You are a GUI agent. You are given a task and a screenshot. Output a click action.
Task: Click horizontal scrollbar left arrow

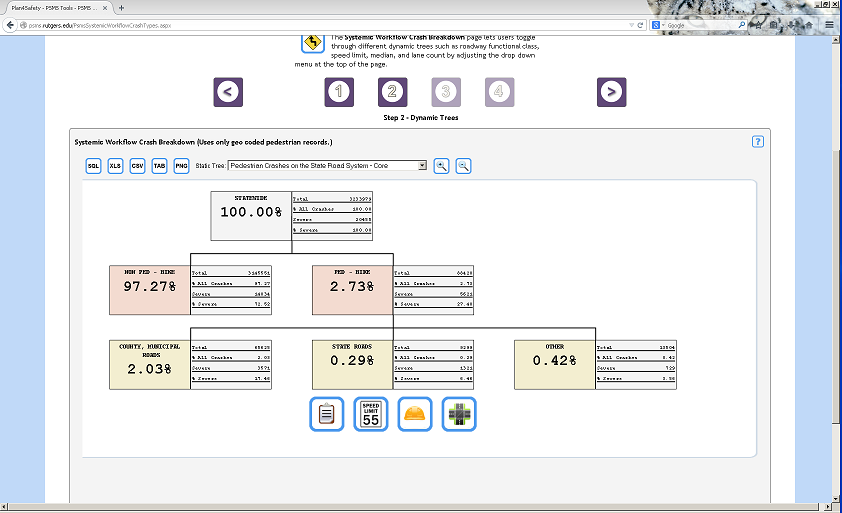point(4,507)
